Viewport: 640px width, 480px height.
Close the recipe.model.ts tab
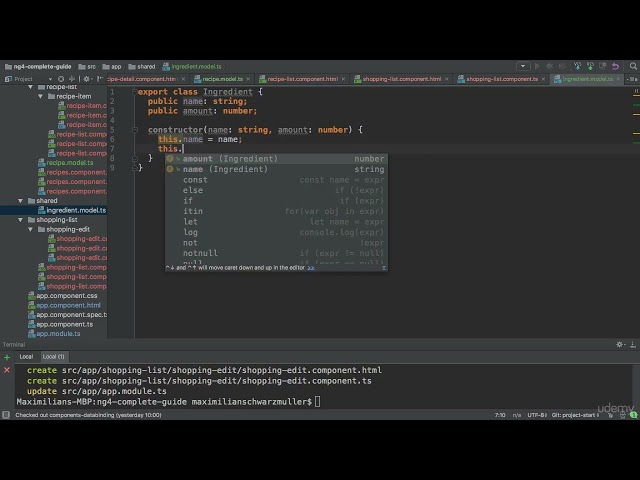pyautogui.click(x=248, y=79)
